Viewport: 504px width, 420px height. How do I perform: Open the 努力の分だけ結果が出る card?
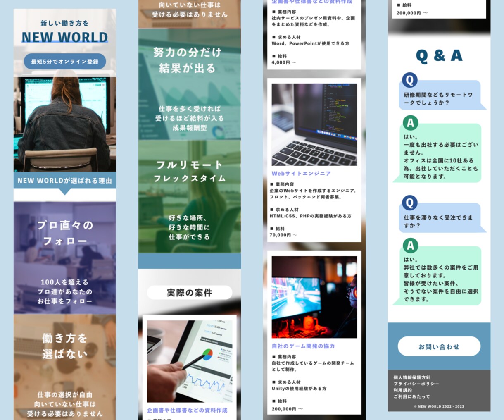(x=190, y=84)
